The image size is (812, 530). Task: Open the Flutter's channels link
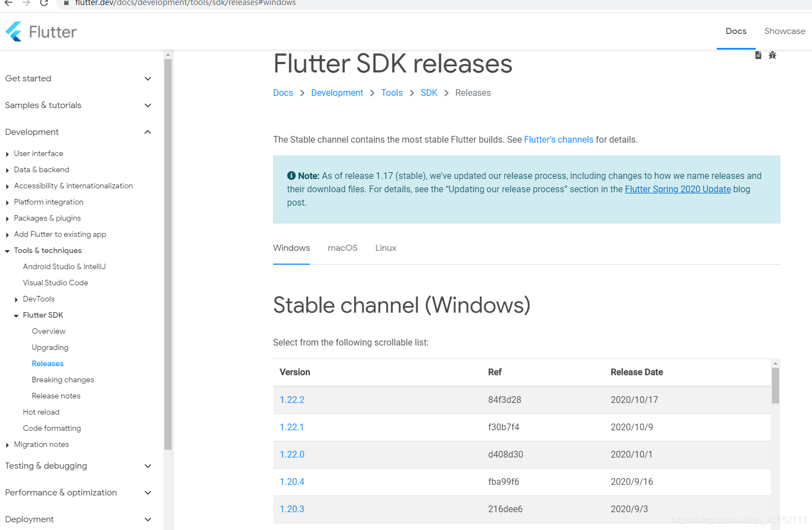(558, 140)
